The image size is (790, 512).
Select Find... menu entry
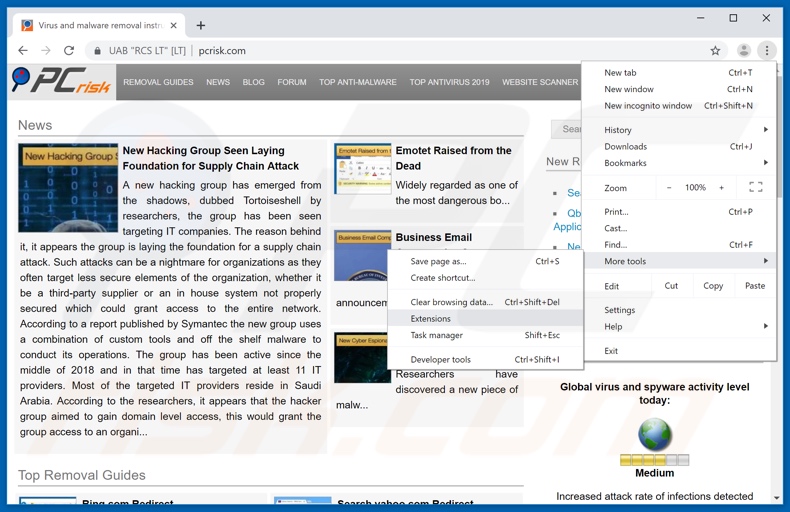tap(678, 245)
